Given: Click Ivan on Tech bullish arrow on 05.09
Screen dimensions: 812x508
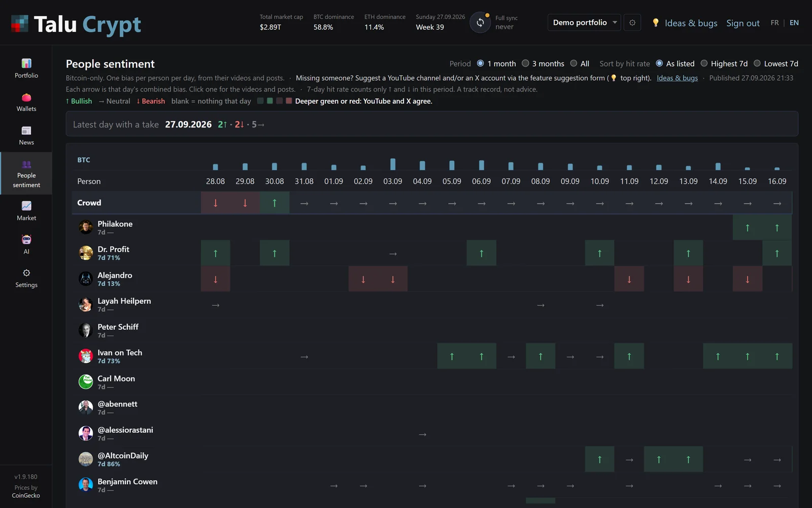Looking at the screenshot, I should (x=452, y=356).
